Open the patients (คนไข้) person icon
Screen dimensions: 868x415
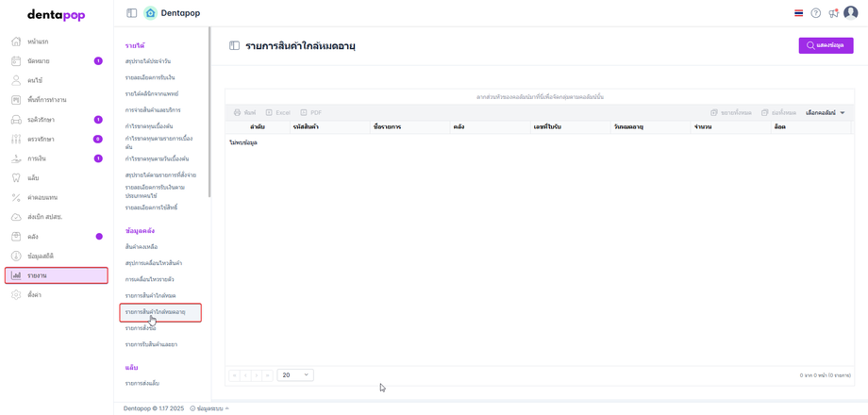pyautogui.click(x=16, y=80)
